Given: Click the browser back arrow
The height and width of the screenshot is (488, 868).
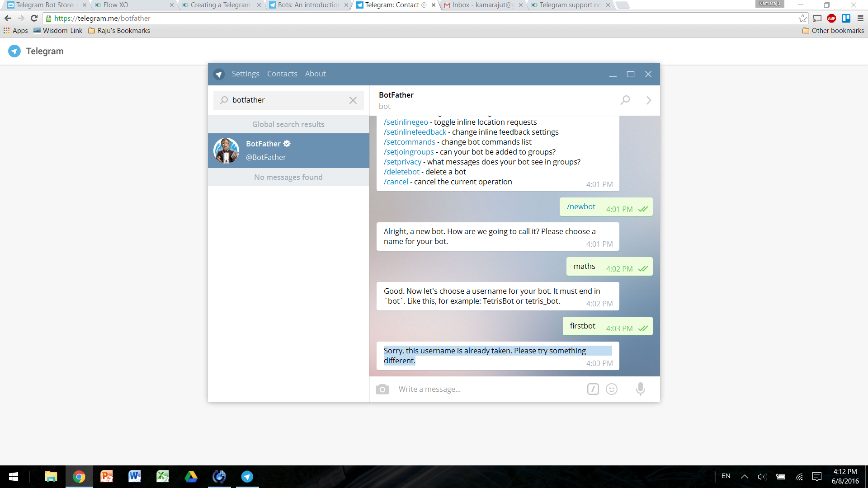Looking at the screenshot, I should coord(8,18).
